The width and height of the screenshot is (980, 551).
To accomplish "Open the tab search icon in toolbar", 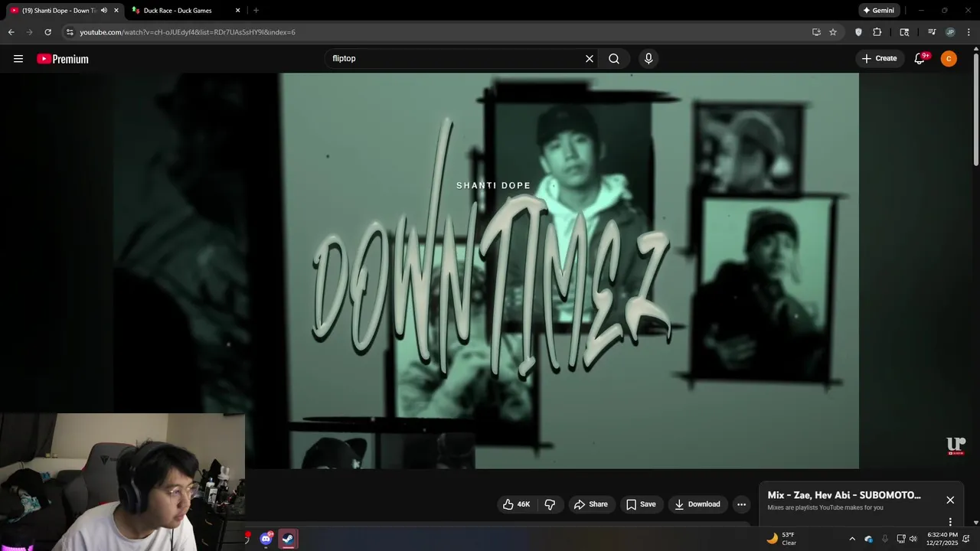I will (x=904, y=32).
